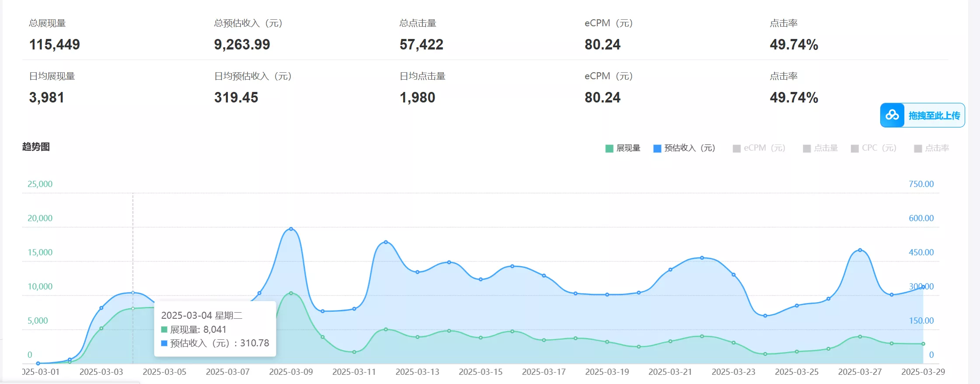980x384 pixels.
Task: Click the gray CPC legend square icon
Action: point(854,149)
